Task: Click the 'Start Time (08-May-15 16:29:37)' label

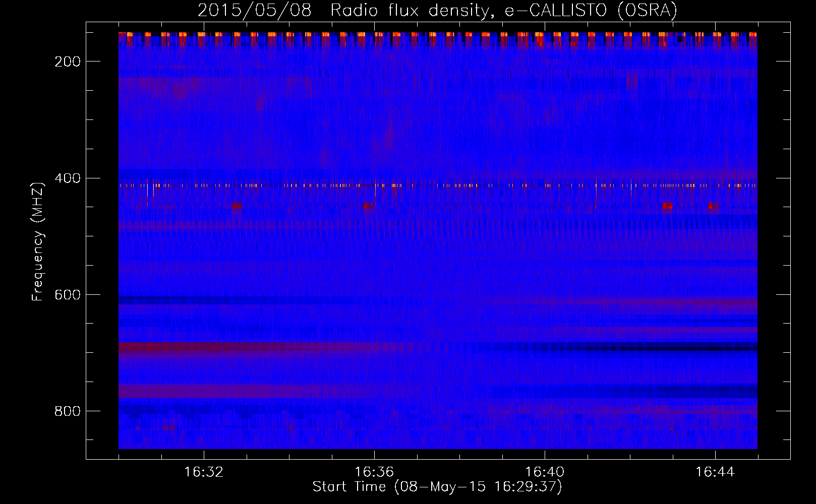Action: coord(437,487)
